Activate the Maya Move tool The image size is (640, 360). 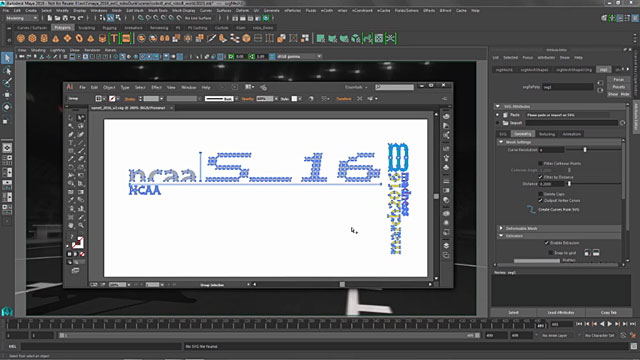tap(7, 95)
